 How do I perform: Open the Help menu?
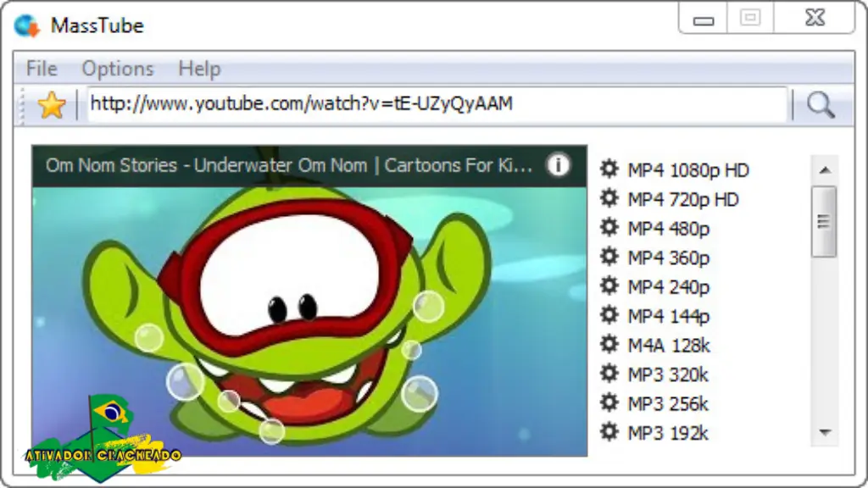[199, 69]
